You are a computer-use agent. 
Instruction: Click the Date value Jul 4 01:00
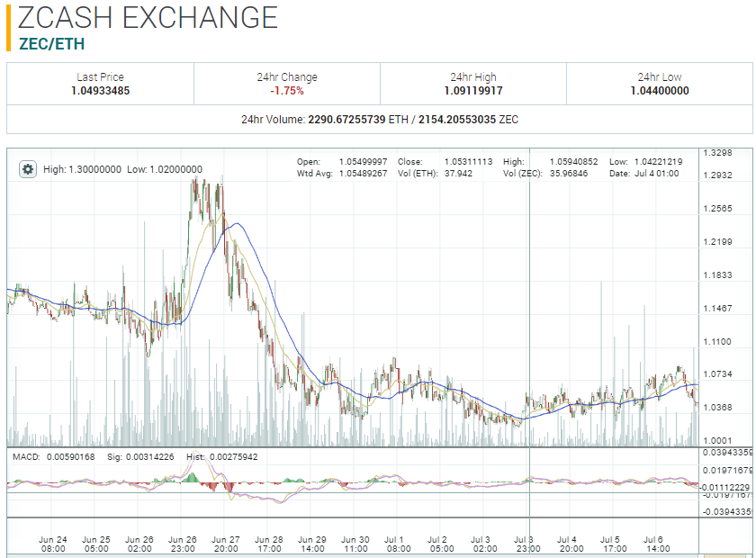(656, 173)
